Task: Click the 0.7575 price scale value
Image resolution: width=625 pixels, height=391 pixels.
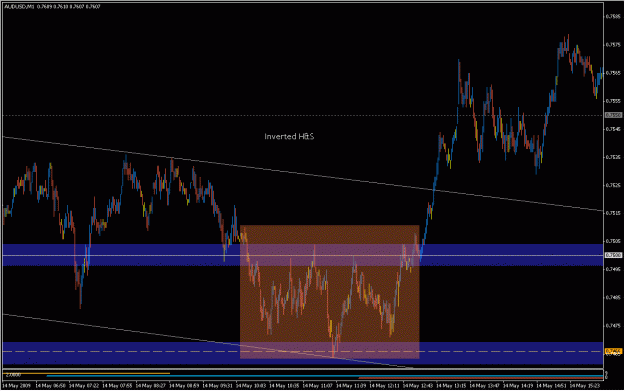Action: coord(613,45)
